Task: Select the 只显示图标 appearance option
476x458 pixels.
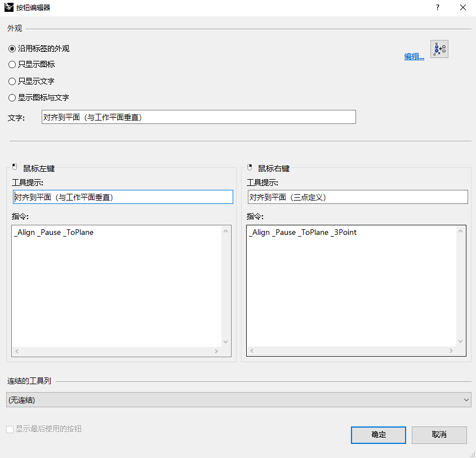Action: pyautogui.click(x=12, y=64)
